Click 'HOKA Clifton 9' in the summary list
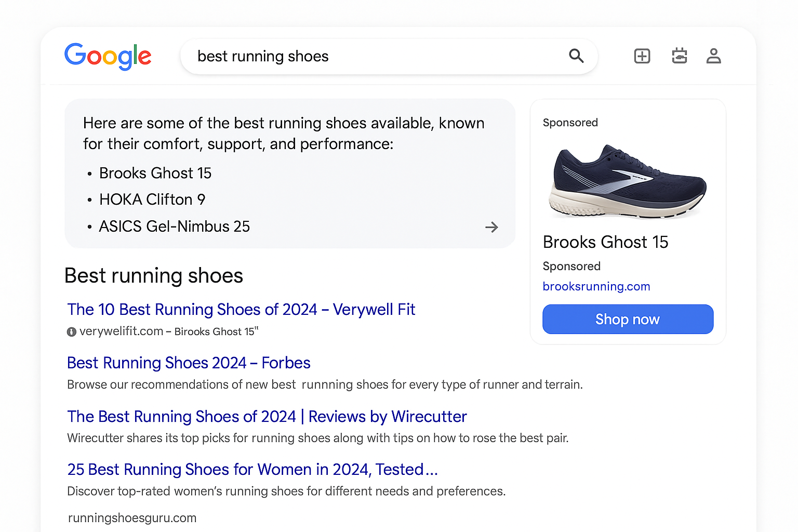The height and width of the screenshot is (532, 798). pos(152,199)
